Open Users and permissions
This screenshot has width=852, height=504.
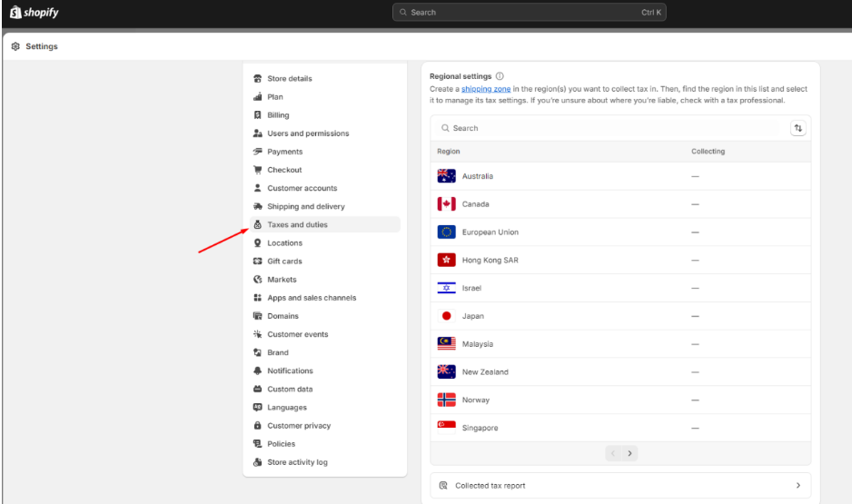coord(325,133)
